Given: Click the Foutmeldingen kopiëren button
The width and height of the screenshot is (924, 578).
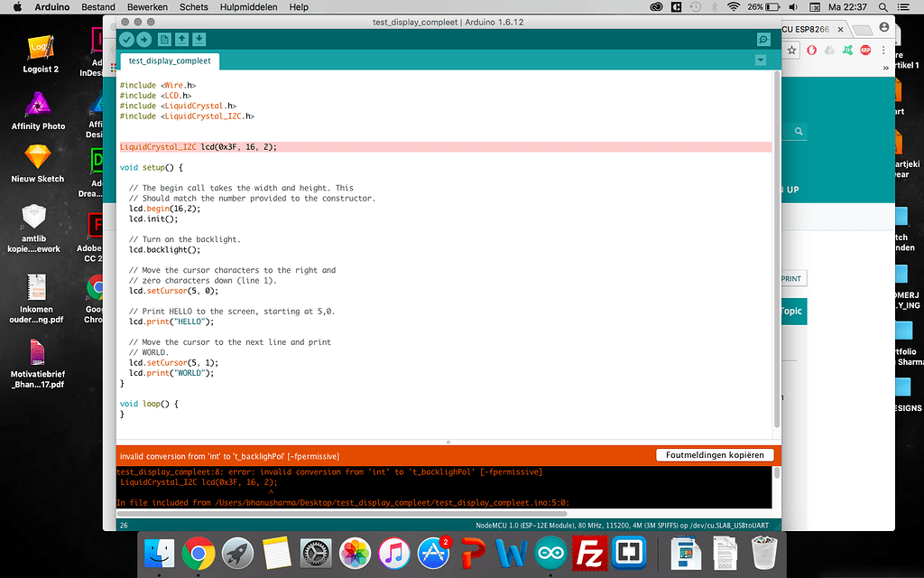Looking at the screenshot, I should 715,455.
